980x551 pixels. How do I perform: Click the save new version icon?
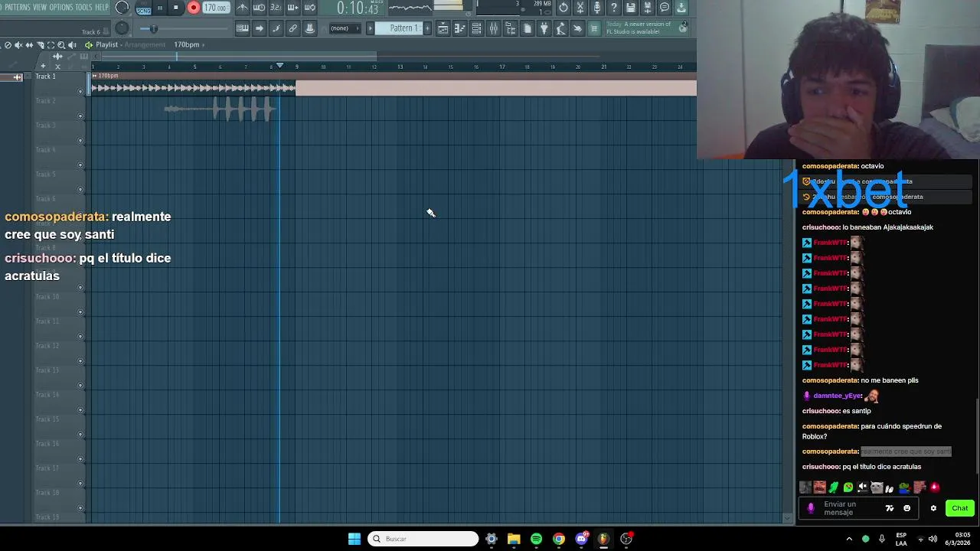[x=648, y=8]
